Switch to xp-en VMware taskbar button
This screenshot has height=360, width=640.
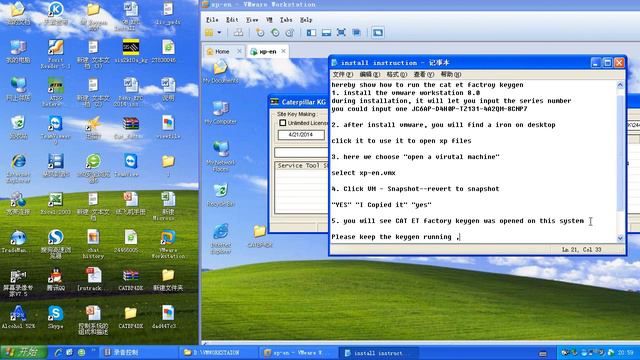point(298,352)
